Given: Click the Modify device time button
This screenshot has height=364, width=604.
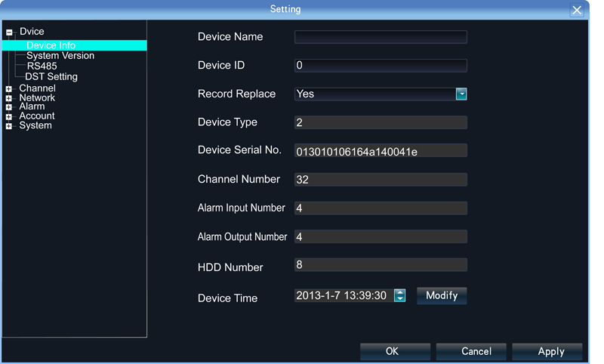Looking at the screenshot, I should (442, 296).
